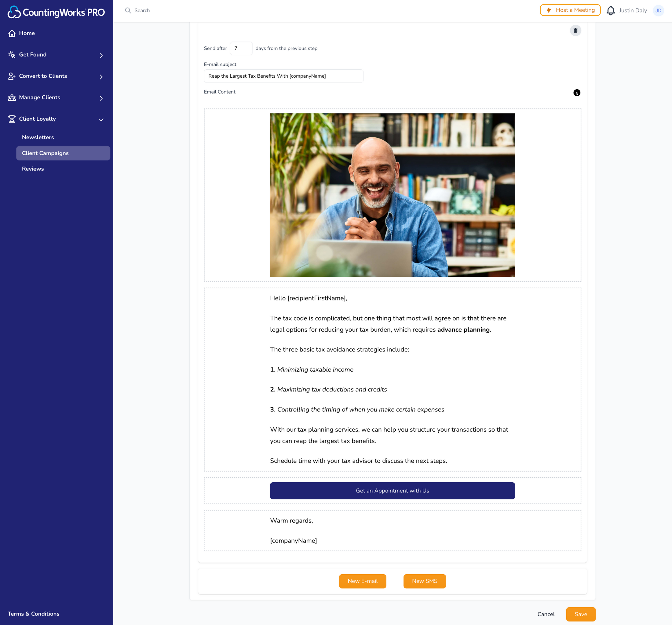Click the Email Content info icon
The width and height of the screenshot is (672, 625).
[577, 93]
